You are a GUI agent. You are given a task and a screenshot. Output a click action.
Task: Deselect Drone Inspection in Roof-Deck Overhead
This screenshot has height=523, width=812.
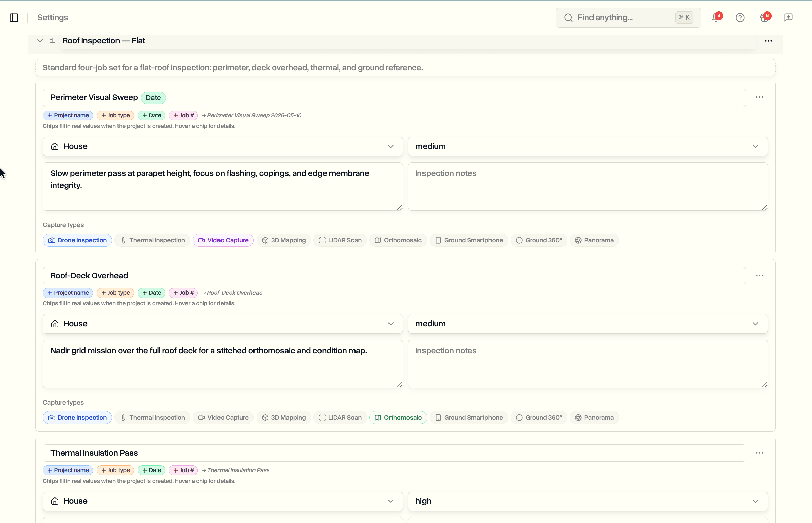[77, 417]
